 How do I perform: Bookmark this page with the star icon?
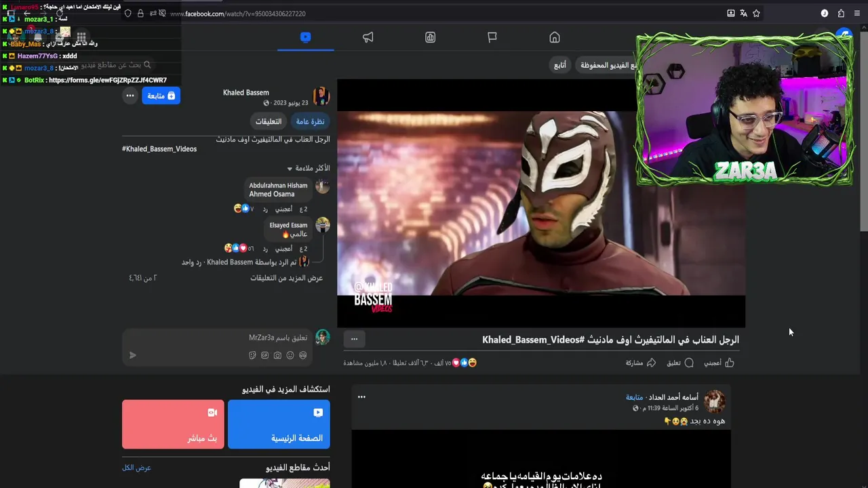756,13
